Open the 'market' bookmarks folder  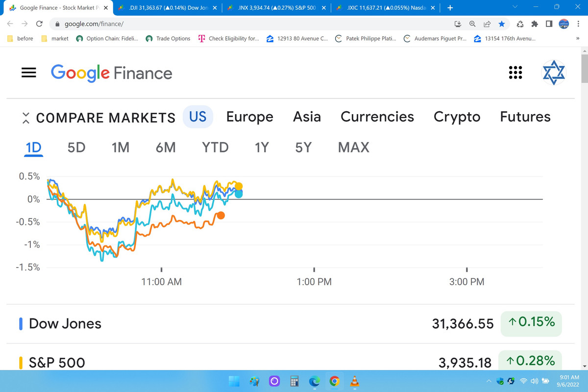pos(55,38)
